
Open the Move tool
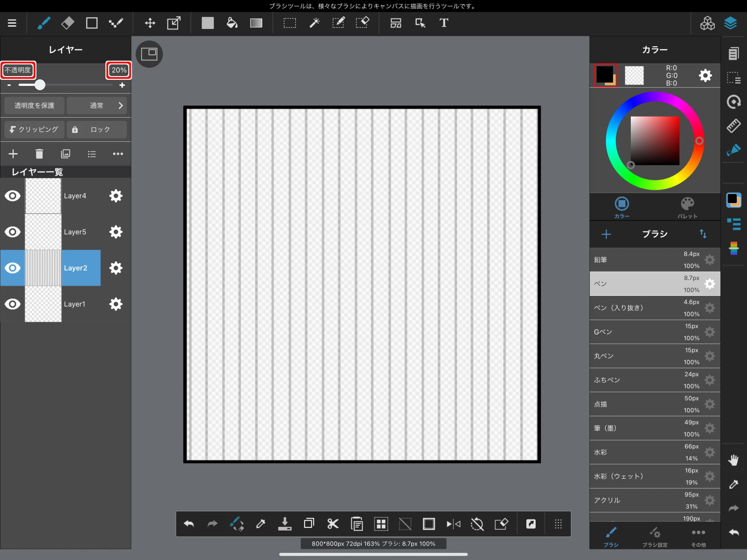coord(150,23)
